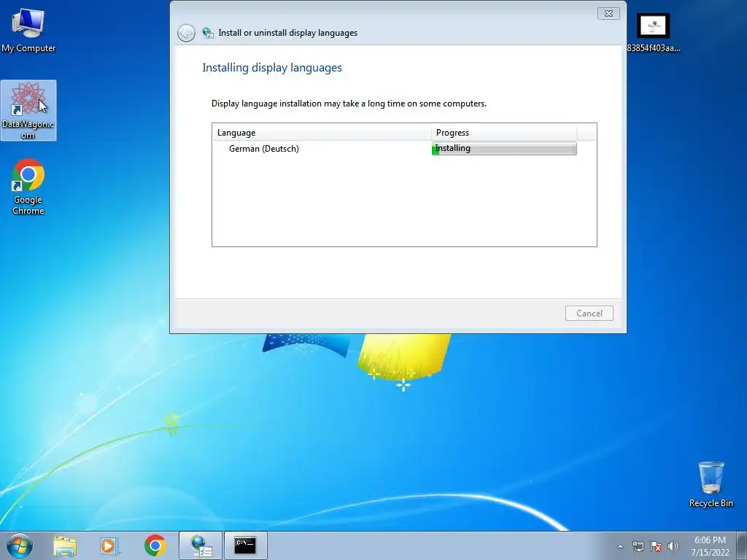Click the back arrow in the wizard
The width and height of the screenshot is (747, 560).
(186, 33)
